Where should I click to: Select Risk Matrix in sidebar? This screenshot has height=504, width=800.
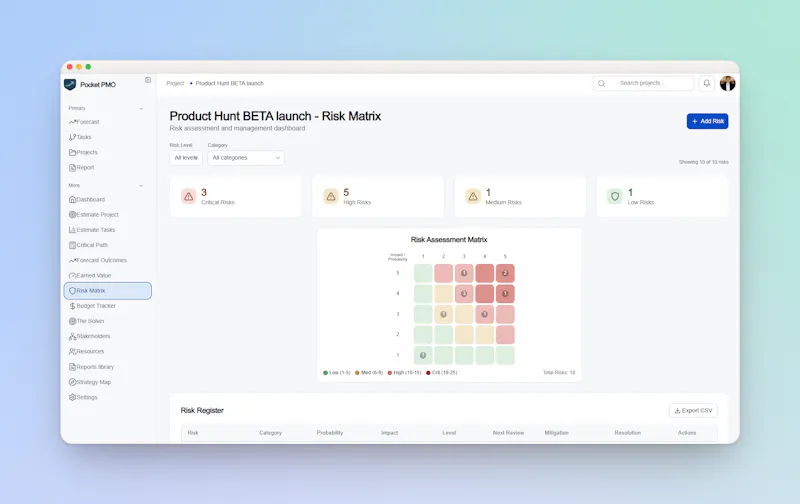[108, 291]
